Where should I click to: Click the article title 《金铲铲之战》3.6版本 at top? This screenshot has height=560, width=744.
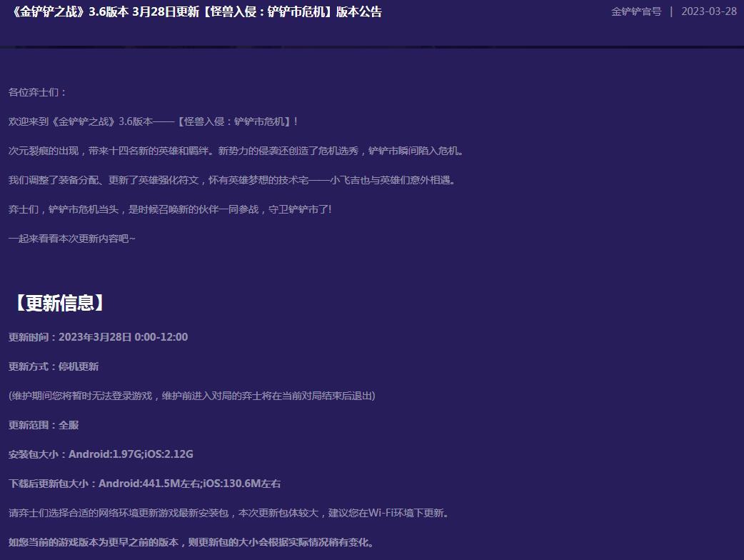(x=71, y=12)
